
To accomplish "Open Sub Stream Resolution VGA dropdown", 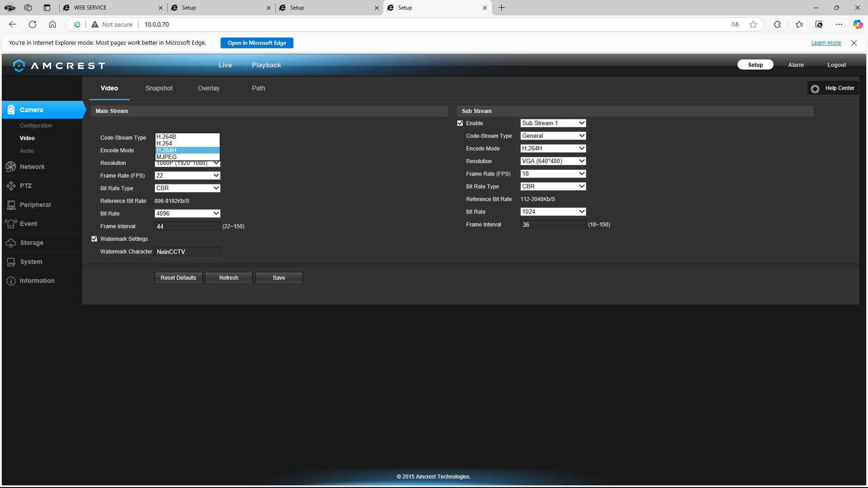I will (x=553, y=161).
